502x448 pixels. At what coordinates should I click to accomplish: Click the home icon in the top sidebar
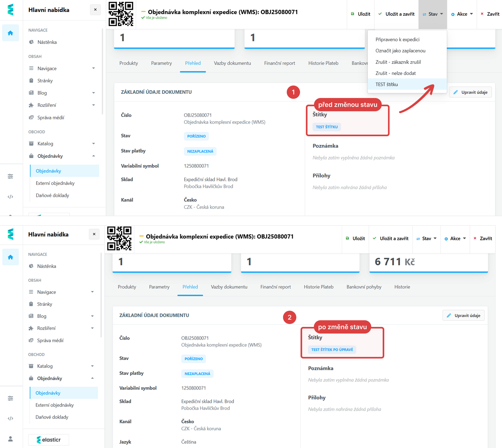pyautogui.click(x=10, y=33)
